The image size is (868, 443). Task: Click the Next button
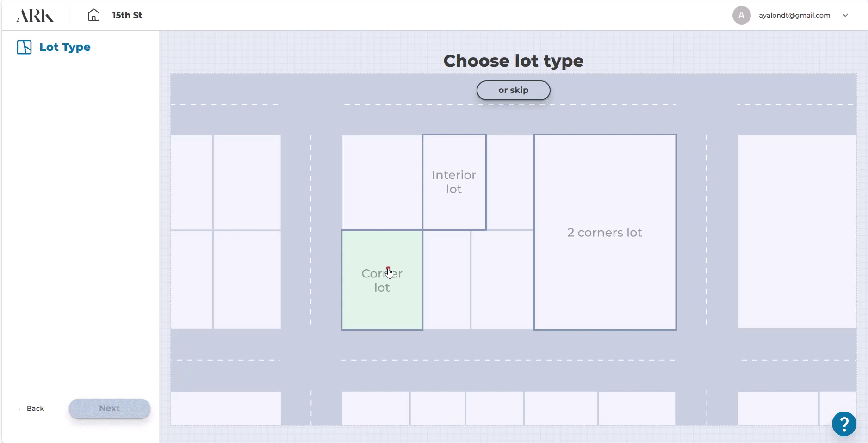click(x=109, y=408)
